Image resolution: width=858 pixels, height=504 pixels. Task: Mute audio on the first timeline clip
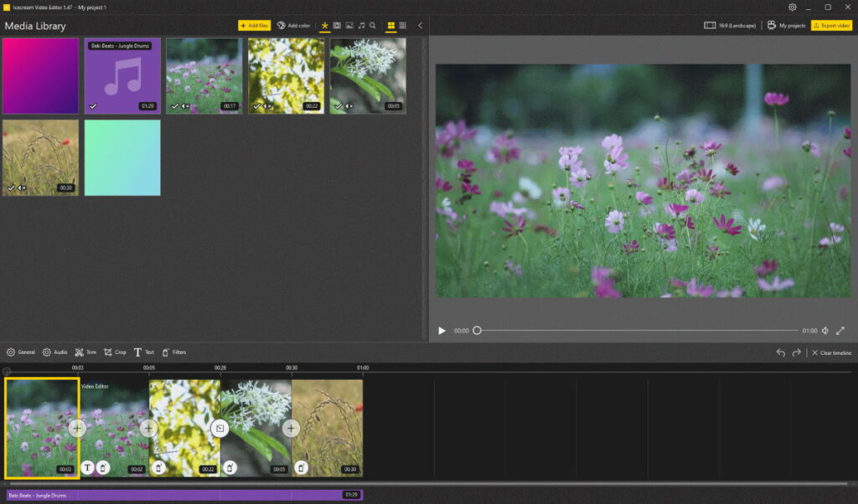(102, 467)
